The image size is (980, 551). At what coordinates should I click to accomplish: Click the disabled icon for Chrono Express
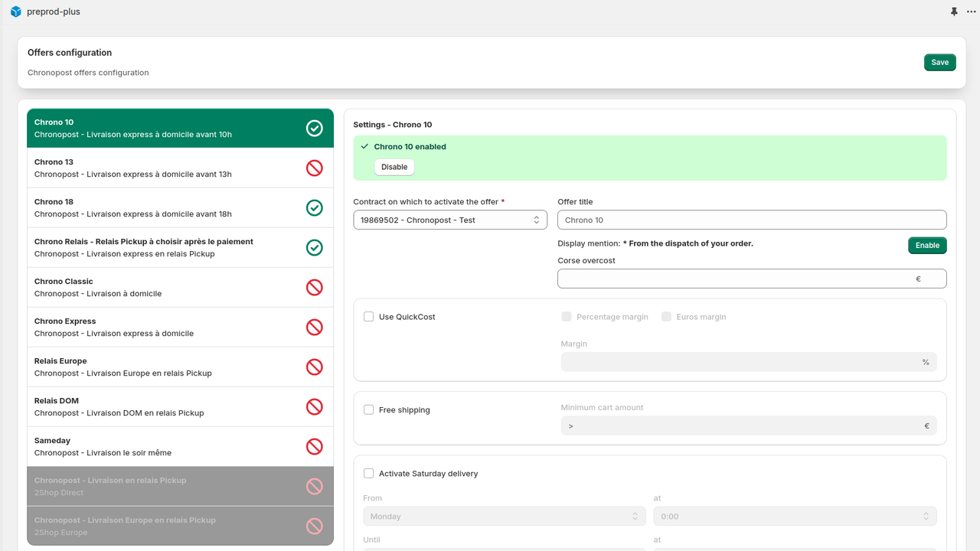[315, 328]
